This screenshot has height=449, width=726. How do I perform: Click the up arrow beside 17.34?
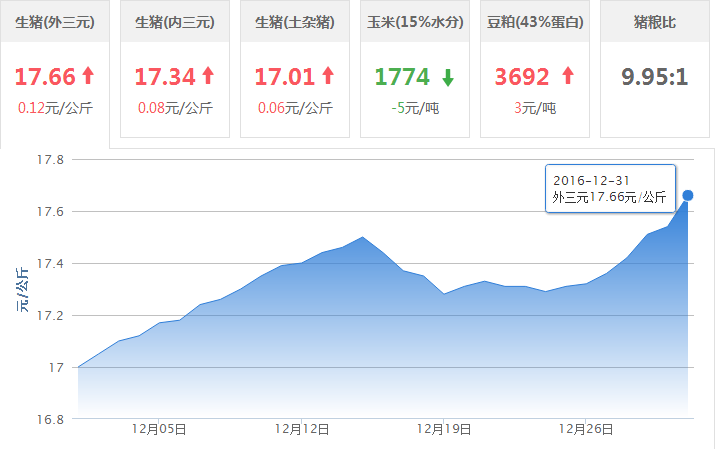tap(208, 76)
